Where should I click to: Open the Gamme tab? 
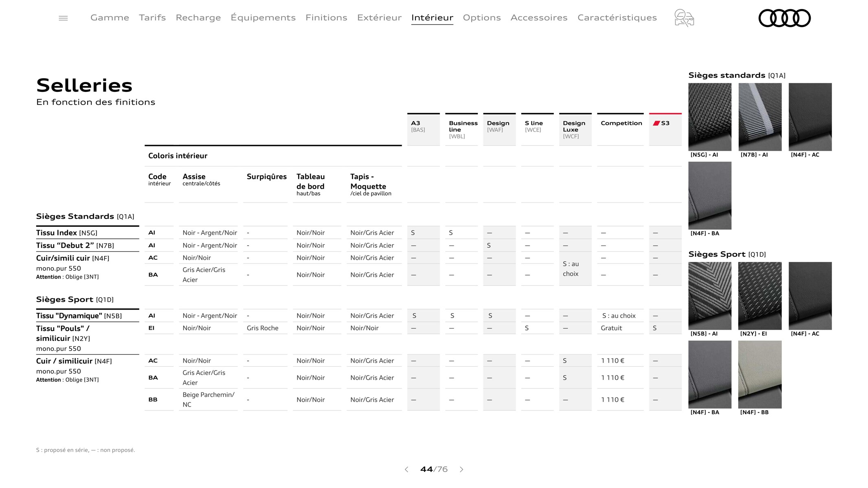click(x=110, y=17)
